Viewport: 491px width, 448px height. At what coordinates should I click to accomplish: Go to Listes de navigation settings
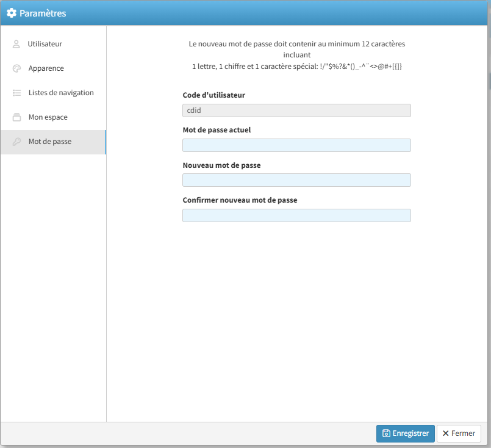tap(61, 93)
